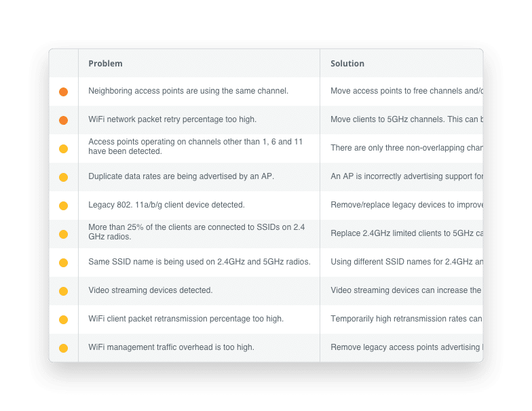Click yellow dot for same SSID name row
This screenshot has width=532, height=411.
63,262
